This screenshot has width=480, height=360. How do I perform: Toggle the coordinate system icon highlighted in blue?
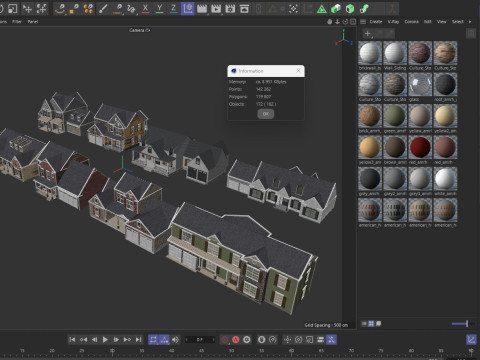188,9
